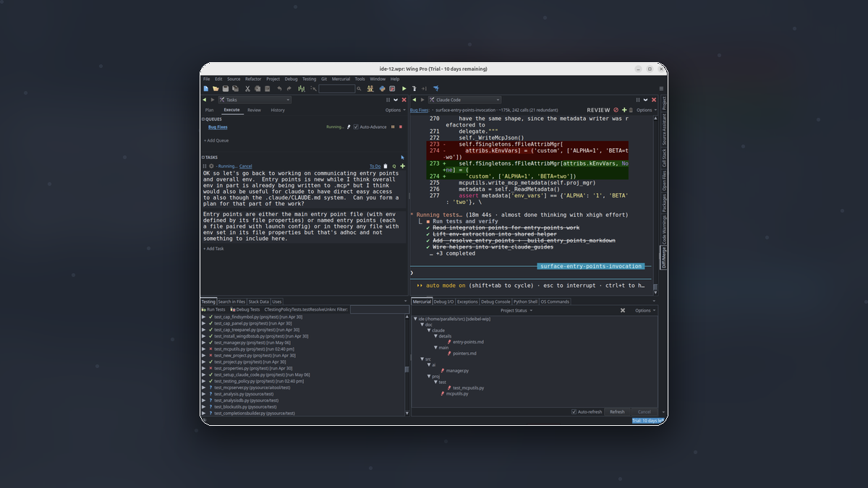868x488 pixels.
Task: Click the Copy toolbar icon
Action: tap(258, 88)
